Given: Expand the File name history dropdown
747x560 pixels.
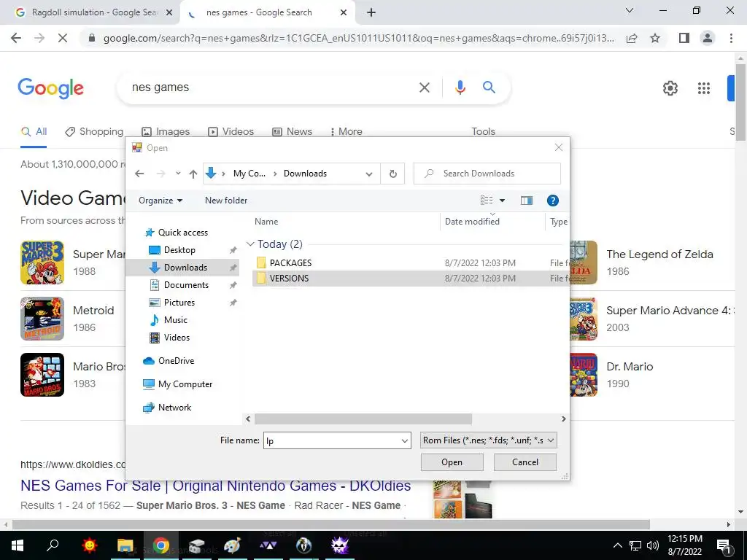Looking at the screenshot, I should coord(404,441).
